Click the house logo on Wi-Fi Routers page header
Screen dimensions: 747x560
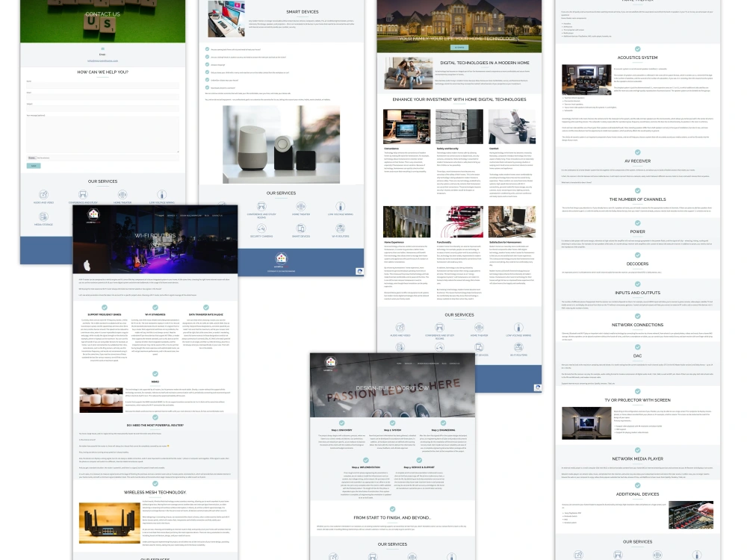(93, 215)
